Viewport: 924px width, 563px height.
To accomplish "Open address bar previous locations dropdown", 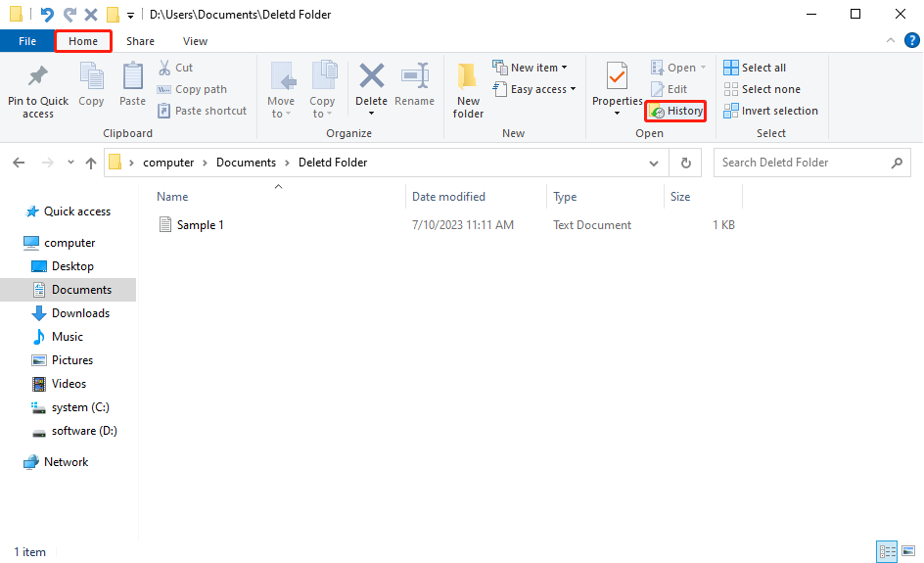I will (x=654, y=164).
